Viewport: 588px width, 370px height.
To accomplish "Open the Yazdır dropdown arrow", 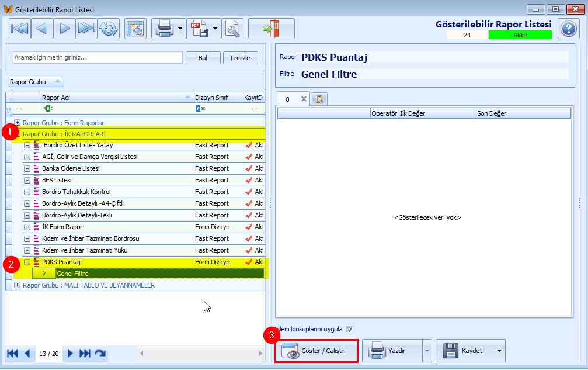I will pos(427,351).
